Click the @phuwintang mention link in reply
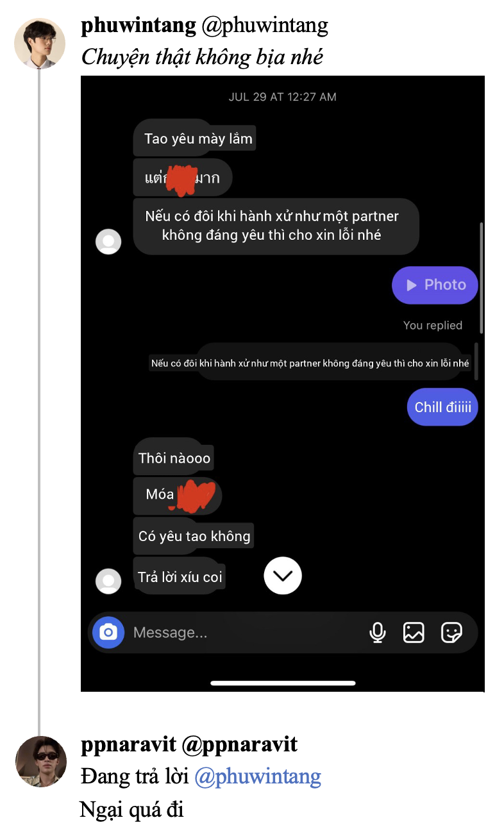Image resolution: width=504 pixels, height=836 pixels. (x=258, y=776)
